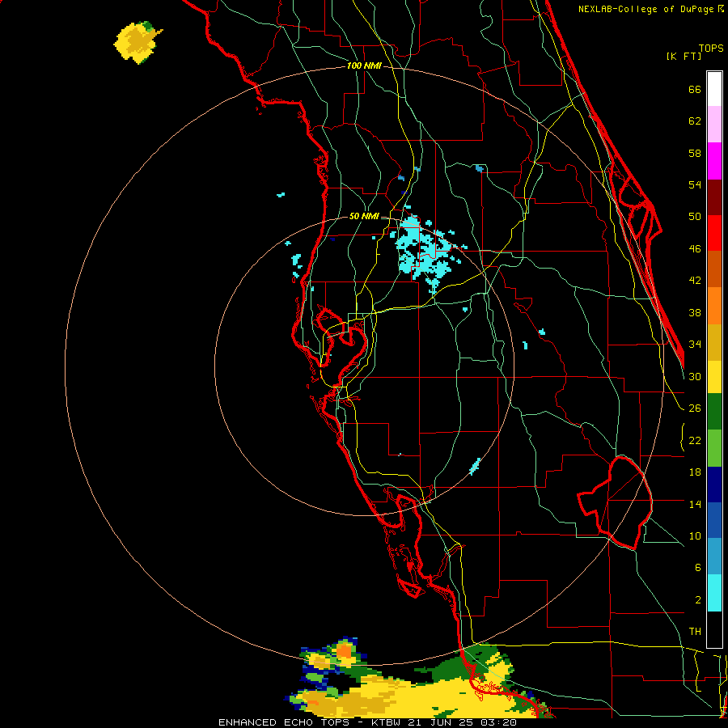Click the 38 value on the scale
The image size is (728, 728).
[x=695, y=313]
